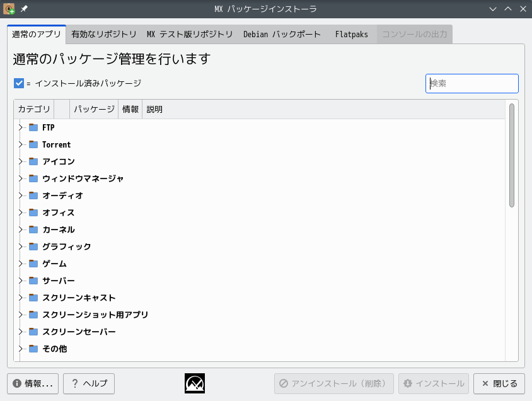532x401 pixels.
Task: Click the title bar dropdown chevron
Action: tap(492, 9)
